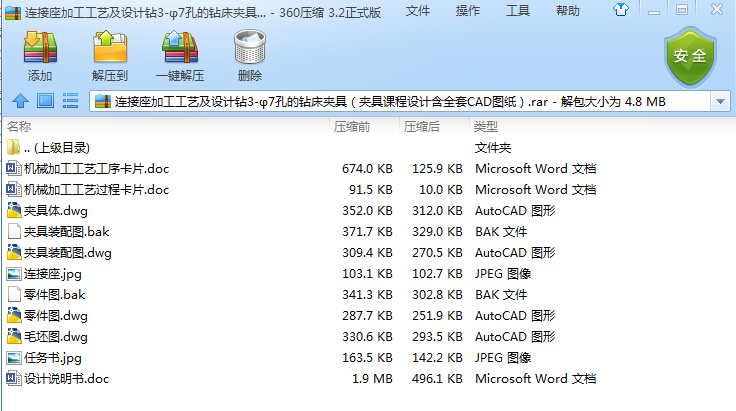Select the parent directory folder icon
The width and height of the screenshot is (736, 411).
click(x=14, y=147)
